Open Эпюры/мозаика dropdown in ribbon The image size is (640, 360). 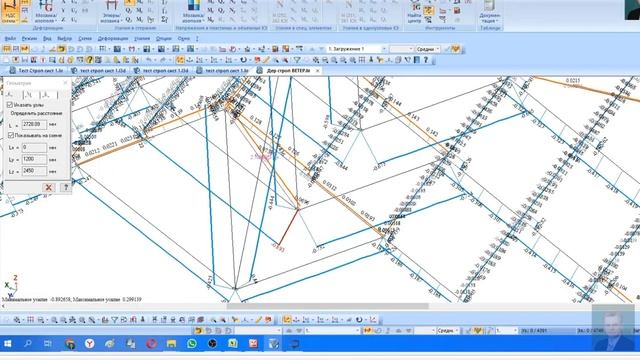point(111,13)
